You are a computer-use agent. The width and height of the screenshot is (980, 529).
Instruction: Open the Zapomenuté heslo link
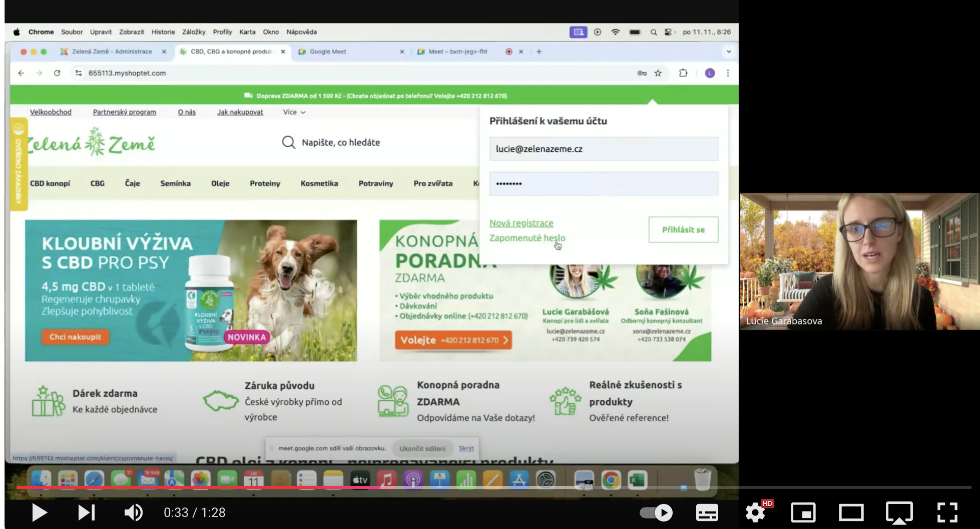click(527, 237)
